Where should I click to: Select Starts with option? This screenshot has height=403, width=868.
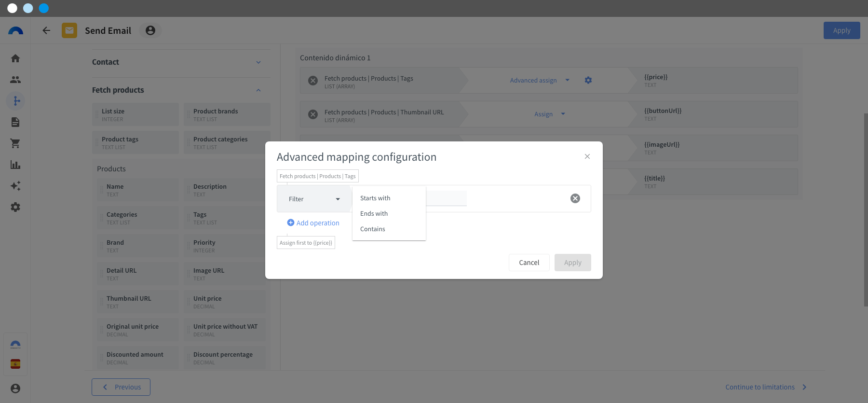click(x=389, y=198)
